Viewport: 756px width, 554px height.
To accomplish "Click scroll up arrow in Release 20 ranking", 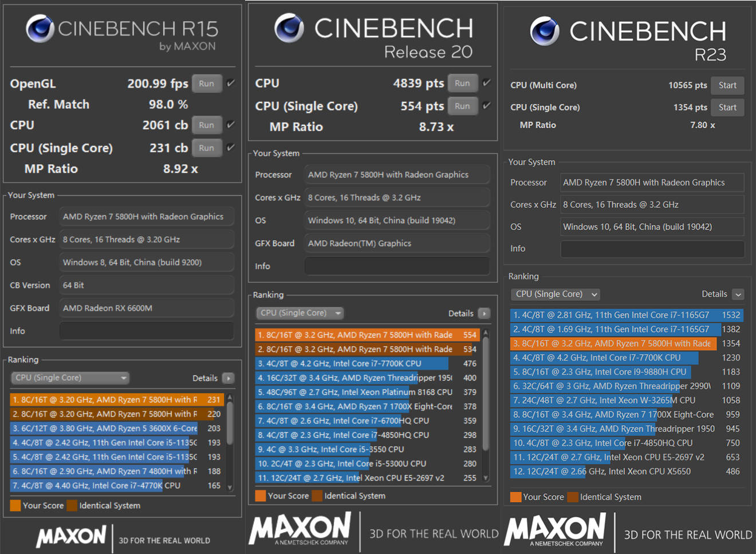I will click(x=486, y=332).
